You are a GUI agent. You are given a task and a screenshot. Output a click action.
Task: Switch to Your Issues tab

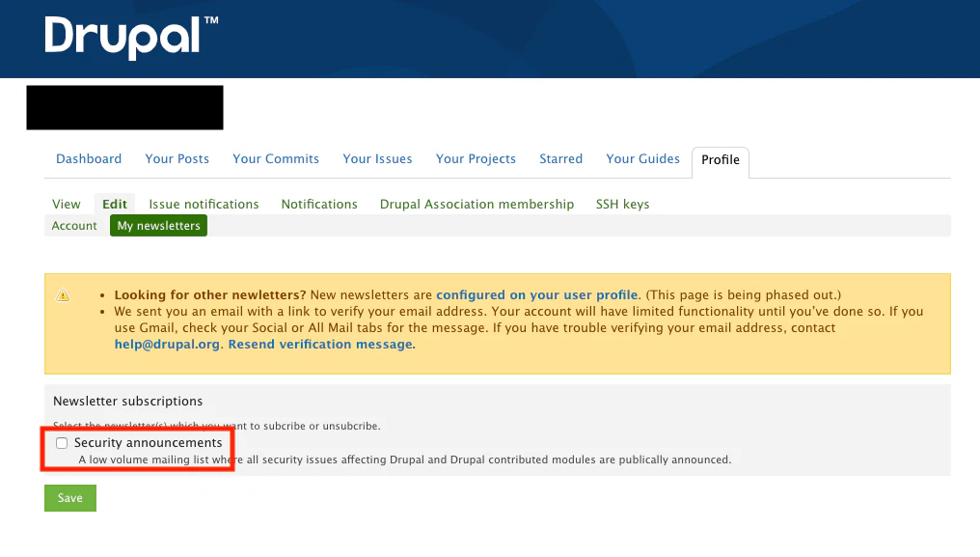coord(377,159)
